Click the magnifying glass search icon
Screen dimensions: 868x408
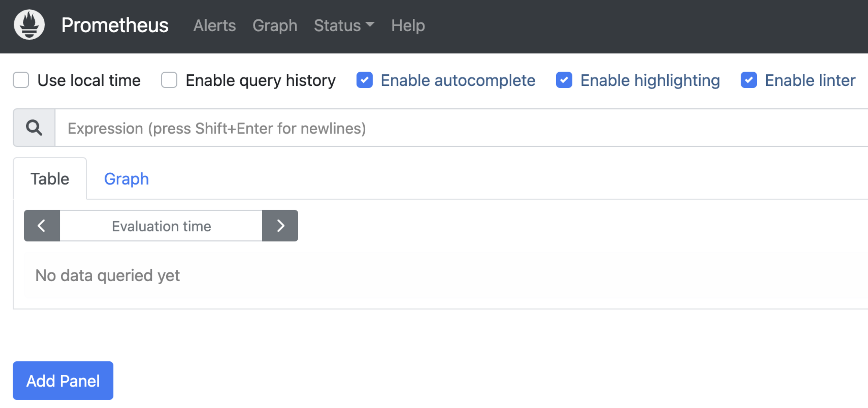34,128
